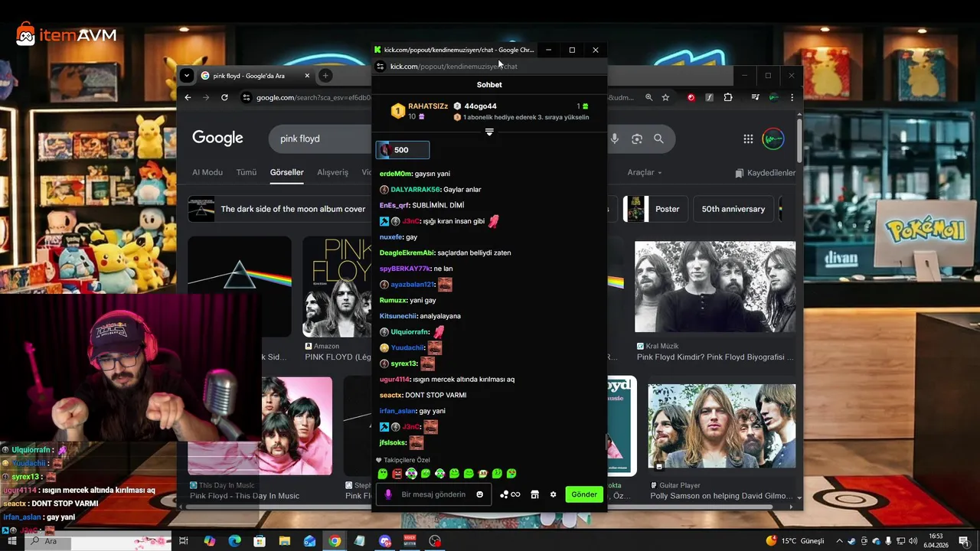
Task: Click site info icon in Kick popout address bar
Action: [x=381, y=67]
